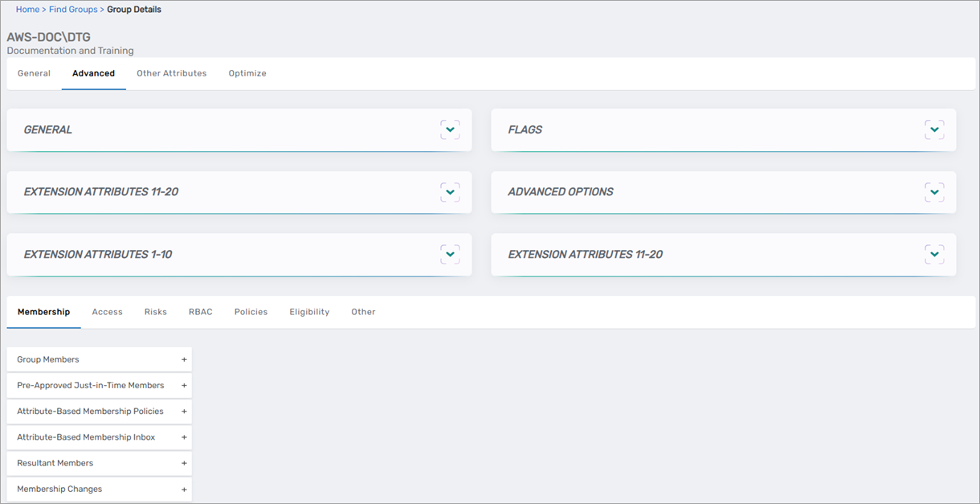Navigate to Find Groups via breadcrumb

pyautogui.click(x=72, y=9)
